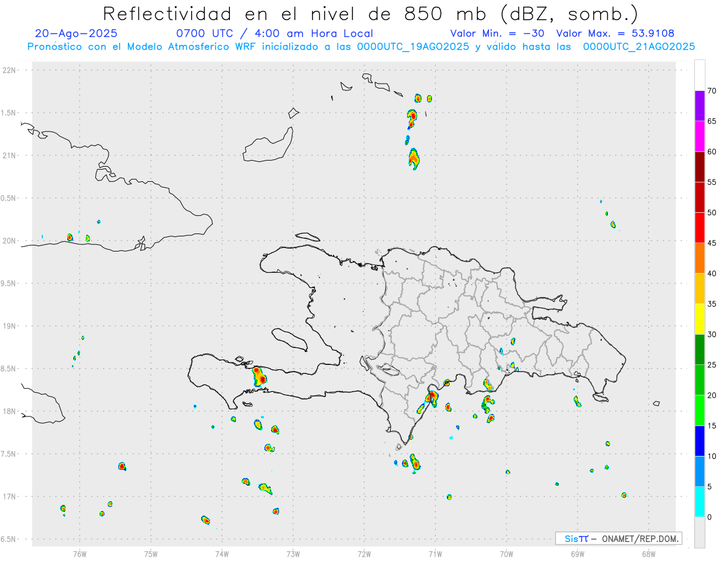Click the '70W' longitude axis label
This screenshot has width=728, height=562.
pos(507,554)
